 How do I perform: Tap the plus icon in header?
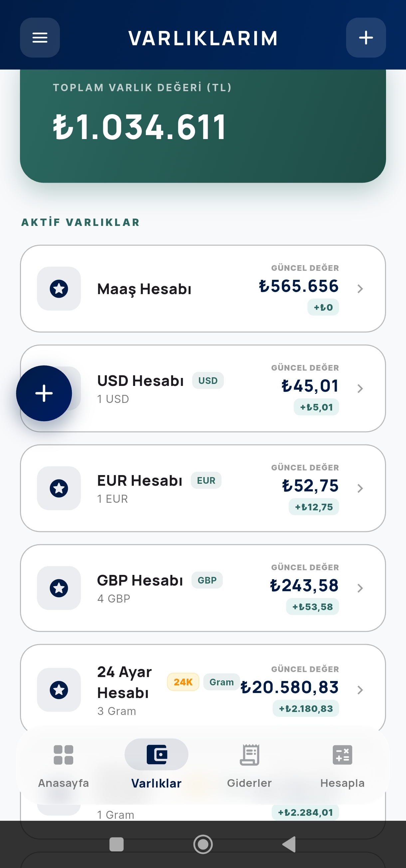pyautogui.click(x=366, y=37)
